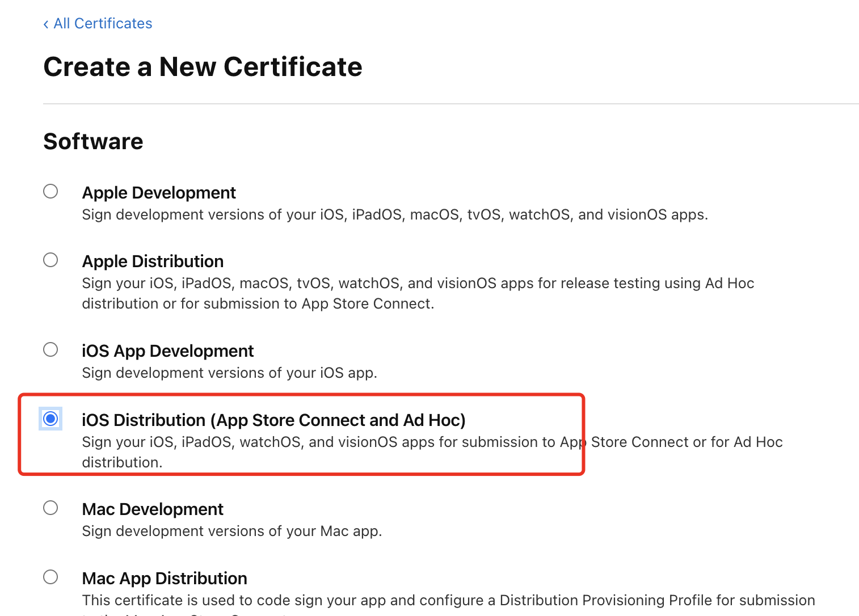Select iOS Distribution (App Store Connect and Ad Hoc) radio
This screenshot has height=616, width=859.
pyautogui.click(x=50, y=419)
